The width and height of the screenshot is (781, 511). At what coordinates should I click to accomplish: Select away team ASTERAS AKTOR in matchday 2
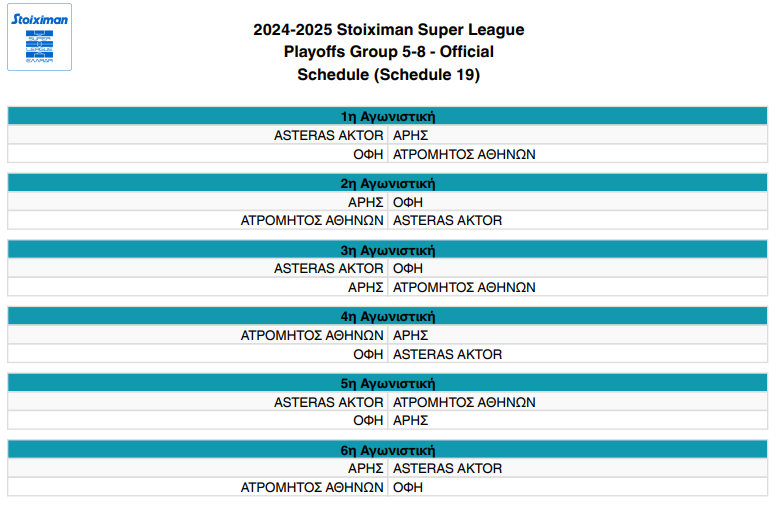[x=447, y=220]
